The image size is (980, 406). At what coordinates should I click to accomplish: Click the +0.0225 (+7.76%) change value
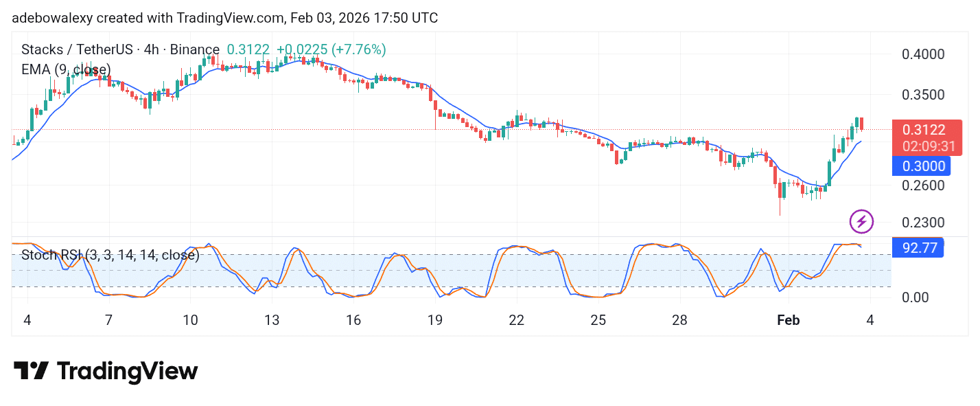click(x=331, y=49)
